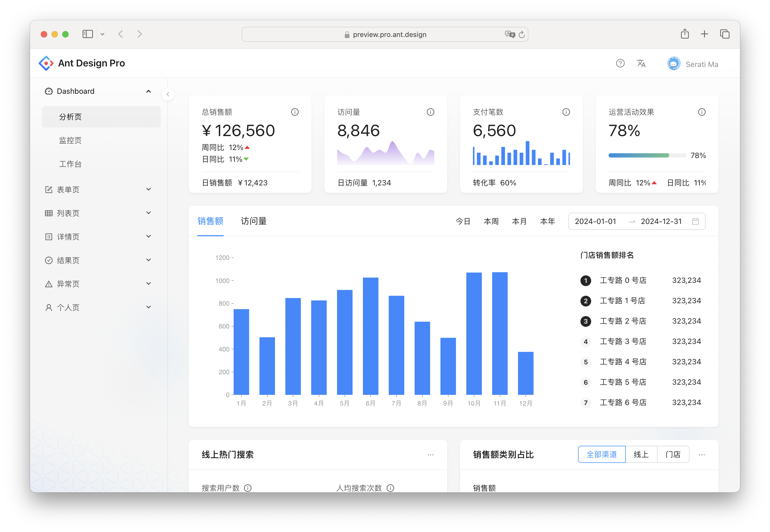Expand the 表单页 submenu chevron
Image resolution: width=770 pixels, height=532 pixels.
click(x=149, y=189)
